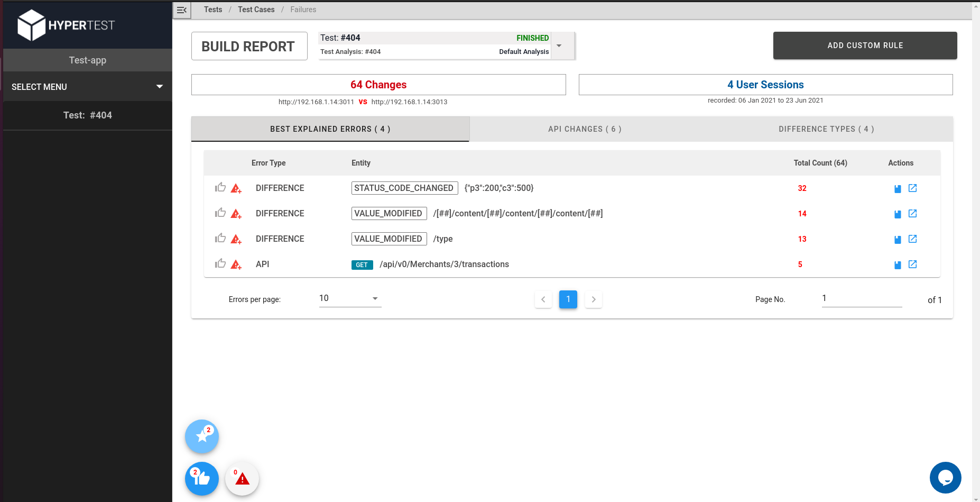Click the HyperTest cube logo

point(31,25)
